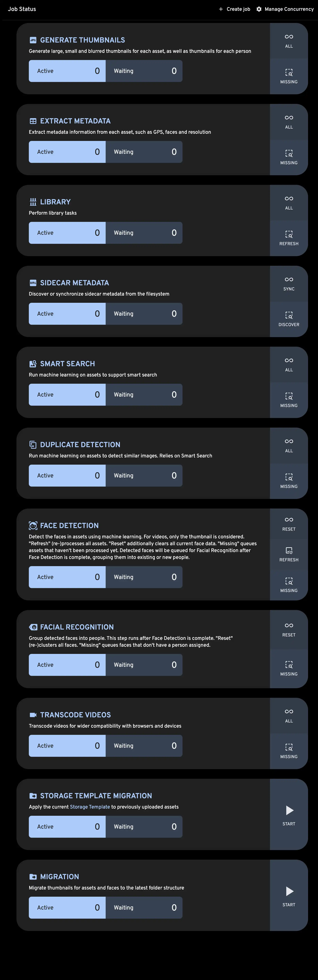Reset Face Detection data
This screenshot has width=318, height=980.
[x=289, y=524]
